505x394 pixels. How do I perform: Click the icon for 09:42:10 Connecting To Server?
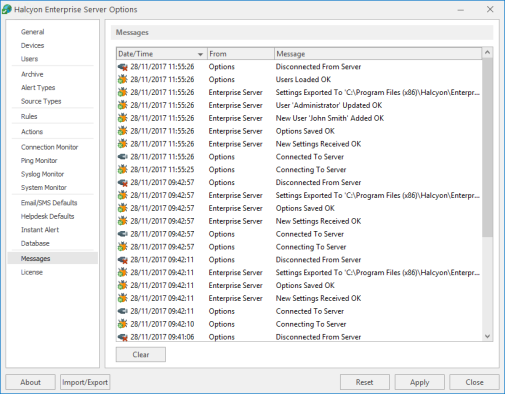[123, 324]
